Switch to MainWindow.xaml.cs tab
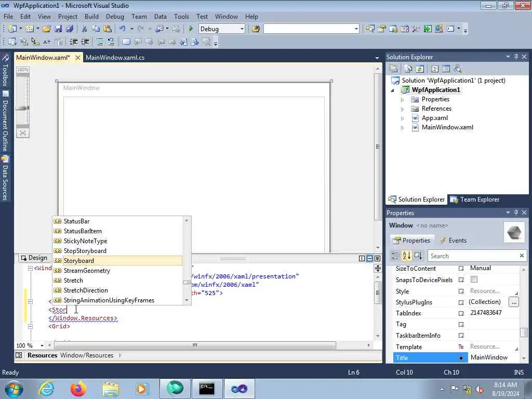 (115, 57)
